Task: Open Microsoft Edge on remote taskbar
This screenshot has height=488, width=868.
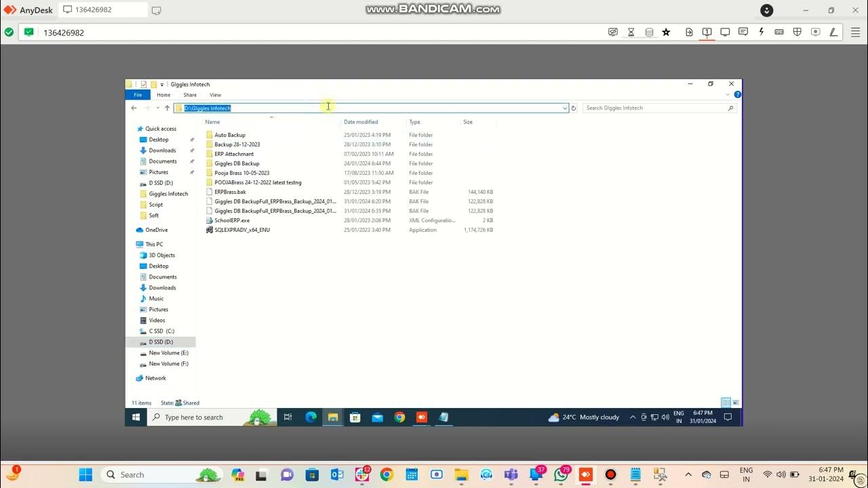Action: coord(311,417)
